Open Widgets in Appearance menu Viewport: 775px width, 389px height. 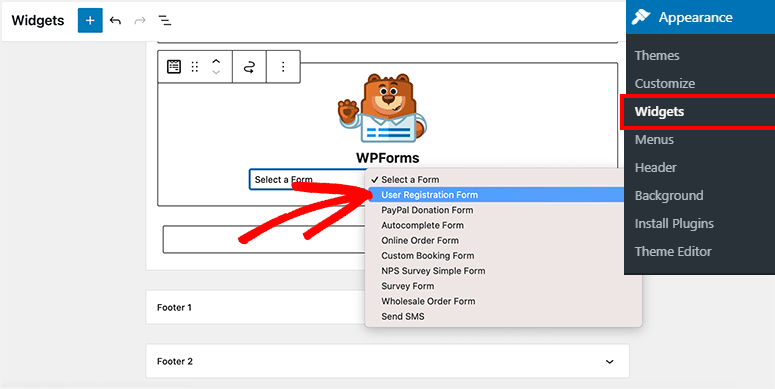[x=659, y=112]
